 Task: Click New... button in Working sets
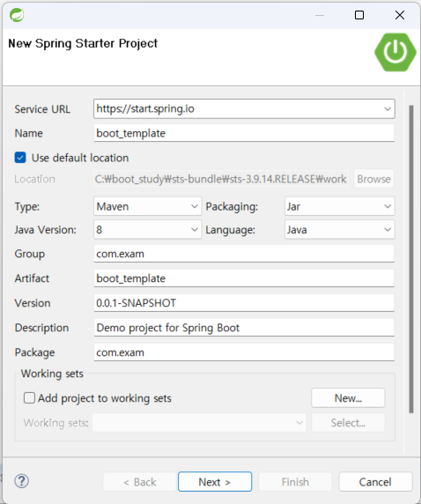[x=348, y=398]
